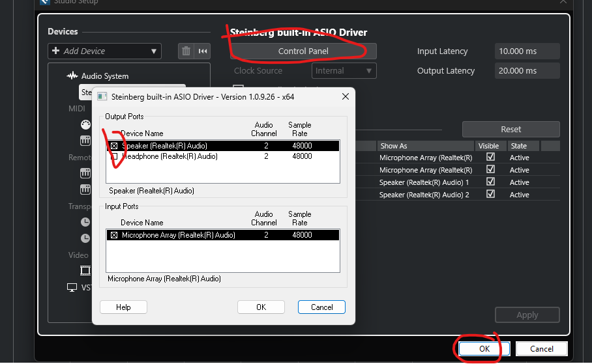The width and height of the screenshot is (592, 364).
Task: Click the Reset button above ports table
Action: [511, 130]
